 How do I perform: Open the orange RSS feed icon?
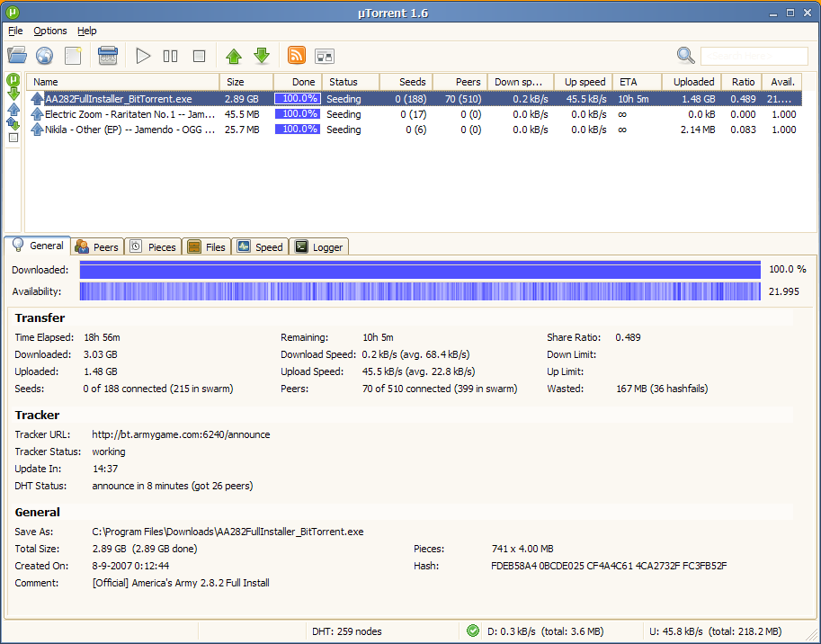(297, 55)
